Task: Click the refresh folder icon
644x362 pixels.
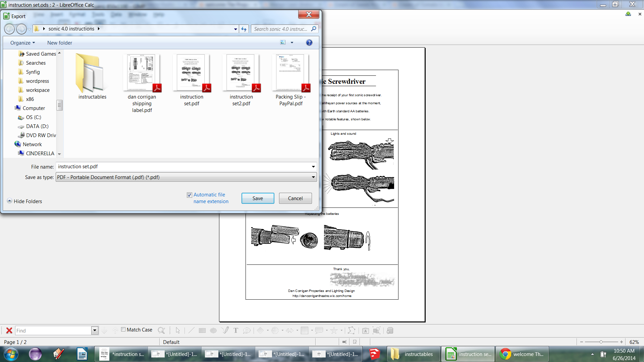Action: click(x=244, y=29)
